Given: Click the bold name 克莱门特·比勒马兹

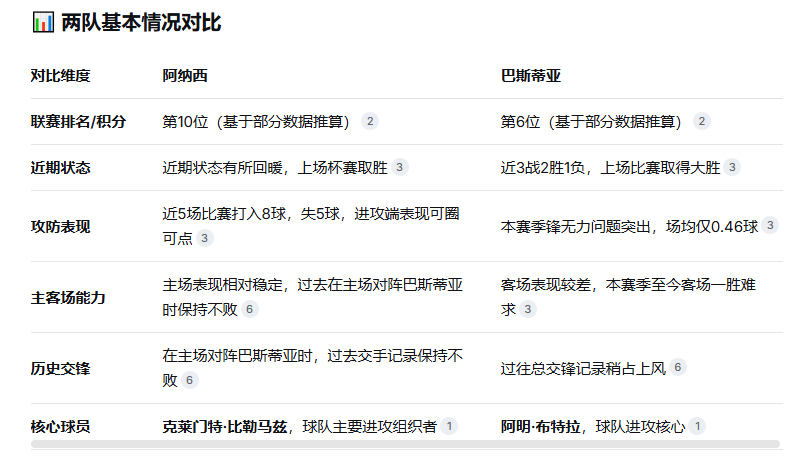Looking at the screenshot, I should (225, 427).
